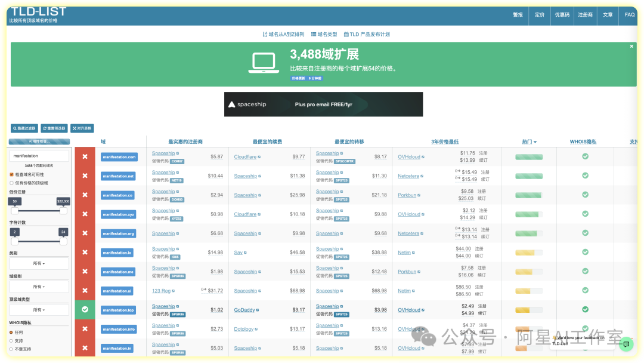Click the Spaceship logo in the ad banner
The image size is (644, 363).
point(247,104)
